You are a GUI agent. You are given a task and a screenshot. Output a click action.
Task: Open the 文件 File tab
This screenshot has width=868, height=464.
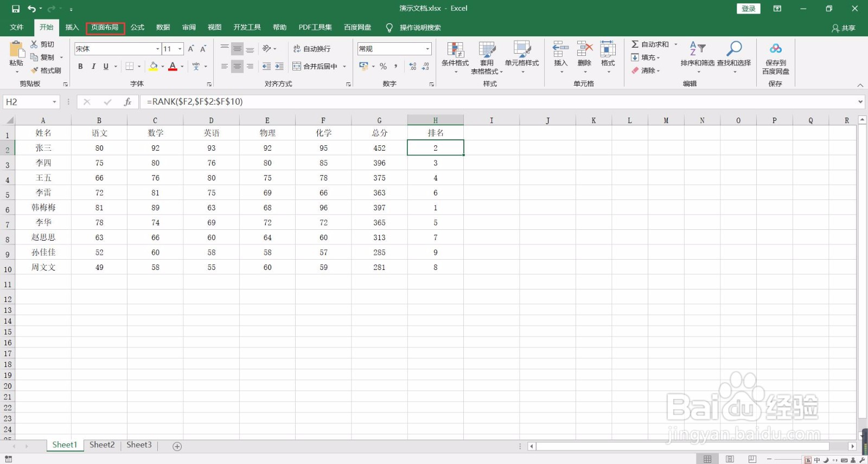pyautogui.click(x=17, y=28)
